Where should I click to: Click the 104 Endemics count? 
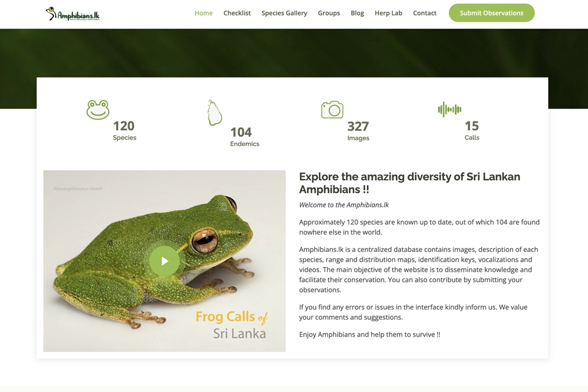tap(241, 133)
